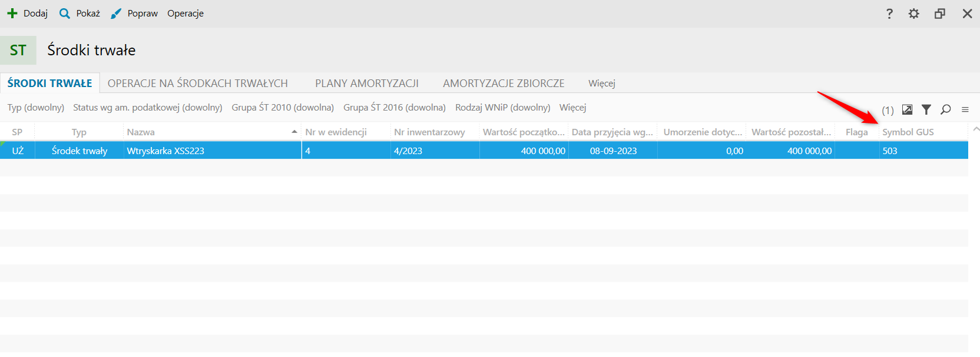The image size is (980, 357).
Task: Sort by Nazwa column header
Action: coord(141,132)
